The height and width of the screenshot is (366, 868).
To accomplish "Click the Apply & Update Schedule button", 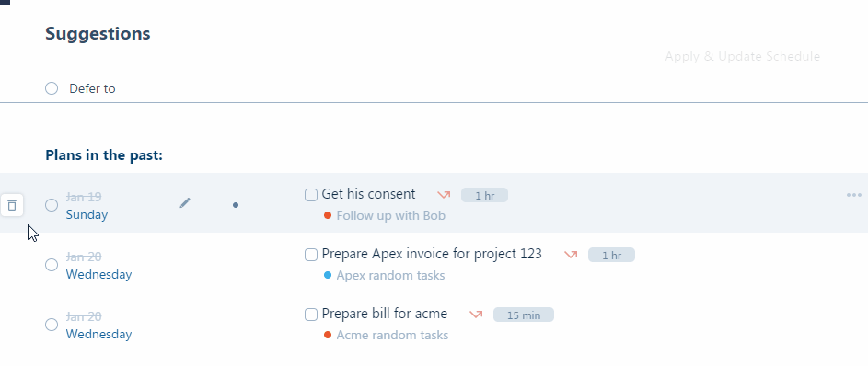I will pos(742,56).
